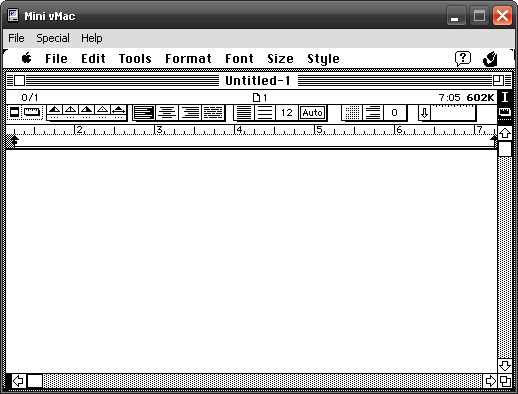This screenshot has width=518, height=394.
Task: Toggle ruler icon on the right sidebar
Action: click(505, 112)
